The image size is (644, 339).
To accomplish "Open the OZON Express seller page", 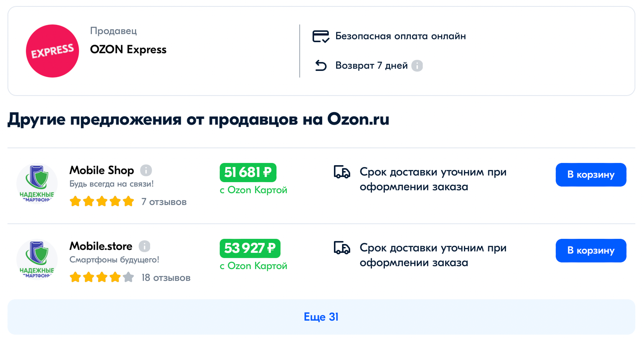I will pyautogui.click(x=128, y=50).
